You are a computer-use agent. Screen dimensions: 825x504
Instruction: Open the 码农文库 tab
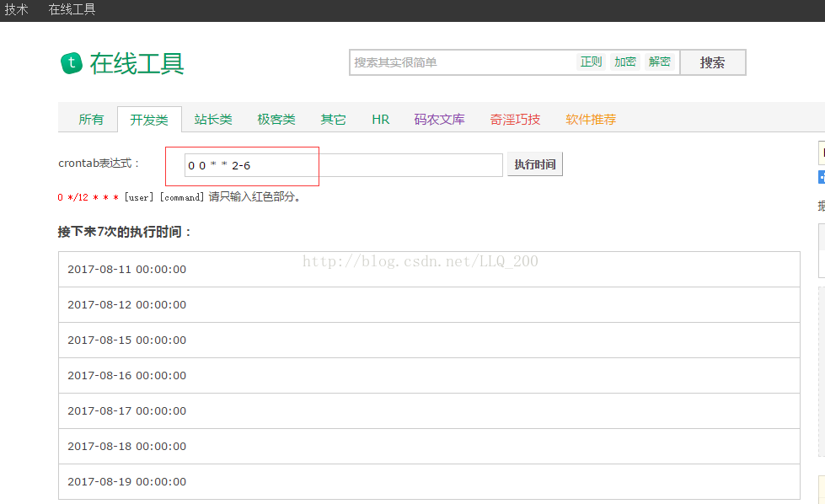[x=439, y=120]
